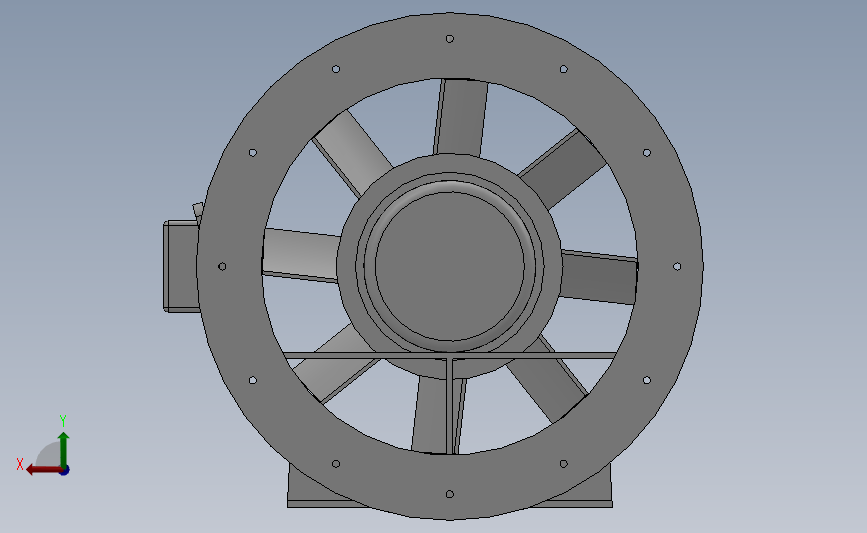
Task: Pick the vertical support strut below the hub
Action: tap(450, 406)
